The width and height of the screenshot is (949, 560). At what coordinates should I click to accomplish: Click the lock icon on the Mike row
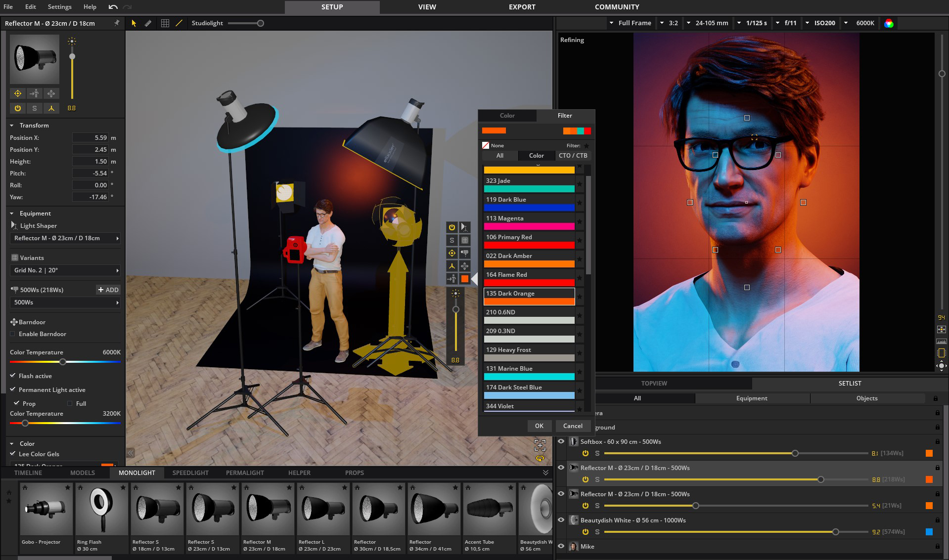(937, 546)
